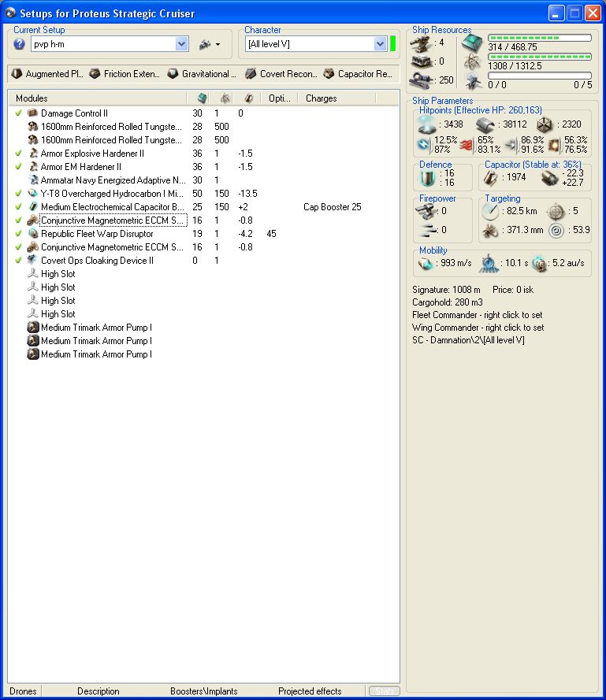
Task: Select the first 1600mm Reinforced Rolled Tungsten row
Action: point(111,126)
